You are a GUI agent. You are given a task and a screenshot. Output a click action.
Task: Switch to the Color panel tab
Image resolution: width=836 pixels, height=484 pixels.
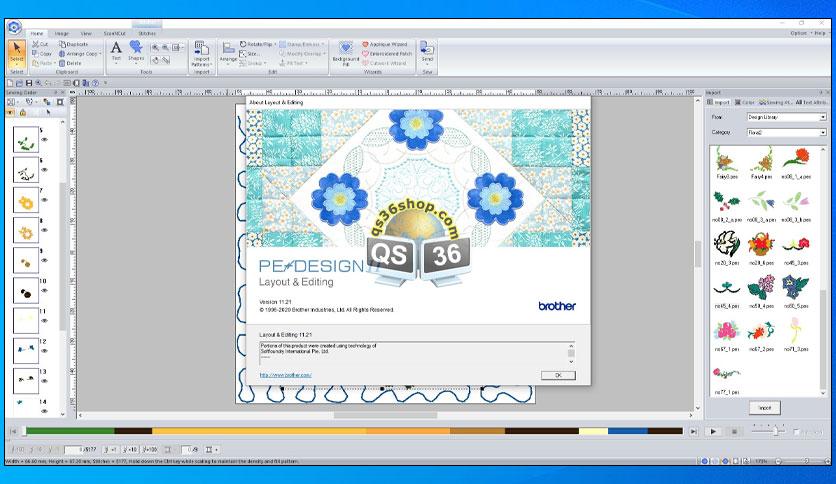[x=745, y=102]
